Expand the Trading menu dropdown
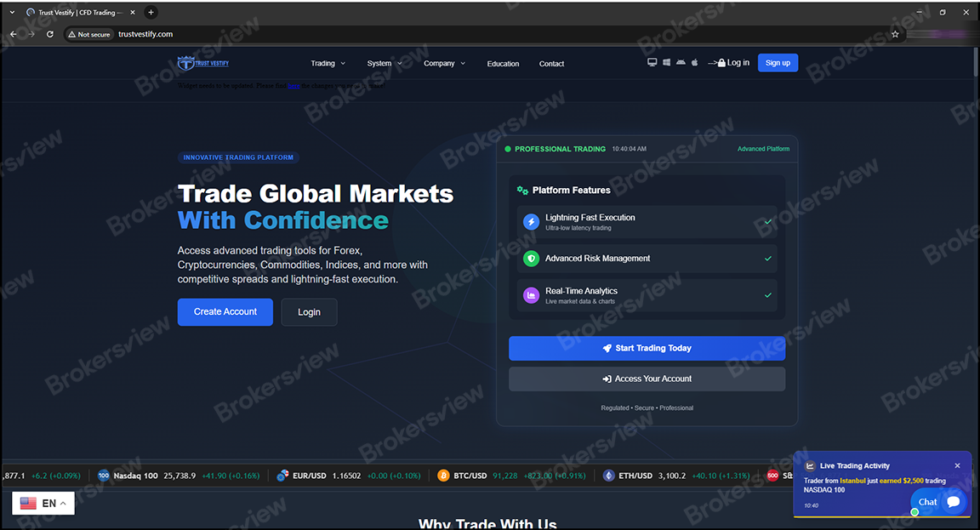This screenshot has width=980, height=530. pos(328,63)
